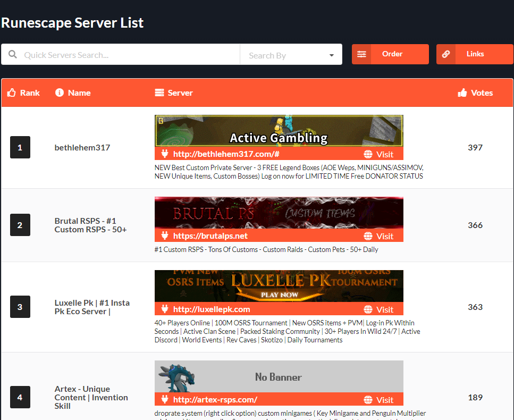Click the Runescape Server List heading

[72, 23]
